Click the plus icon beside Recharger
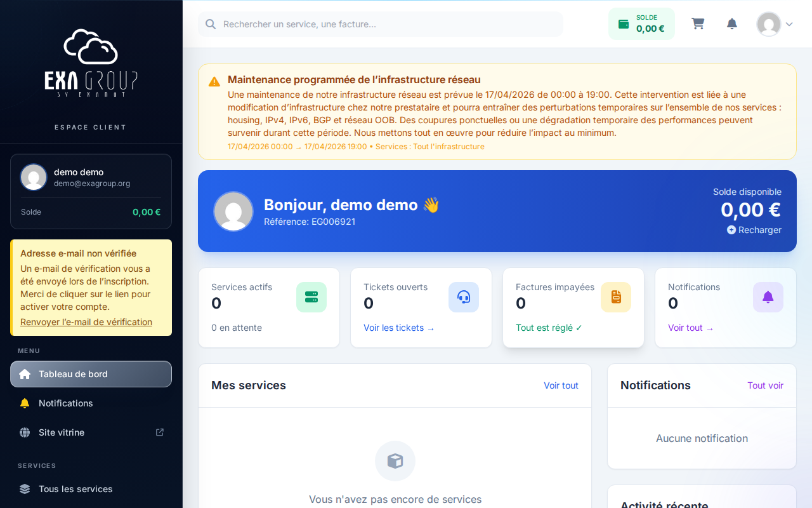Screen dimensions: 812x508 point(731,230)
